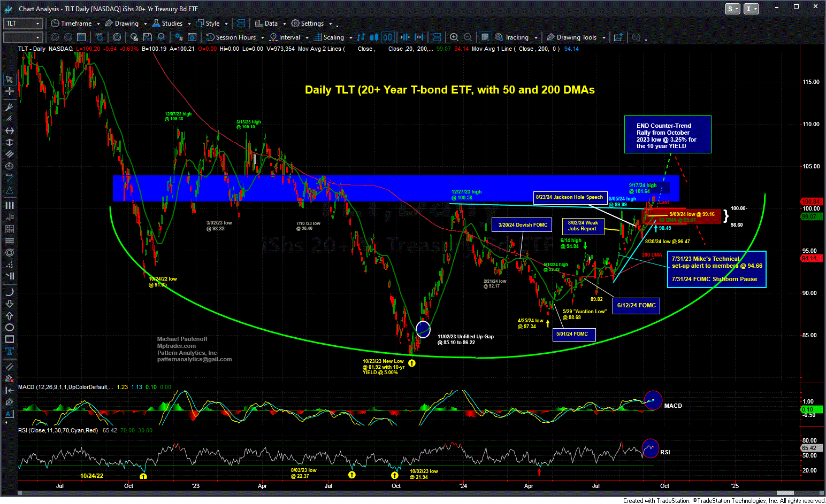The height and width of the screenshot is (504, 826).
Task: Click the 100.84 price marker on axis
Action: [811, 201]
